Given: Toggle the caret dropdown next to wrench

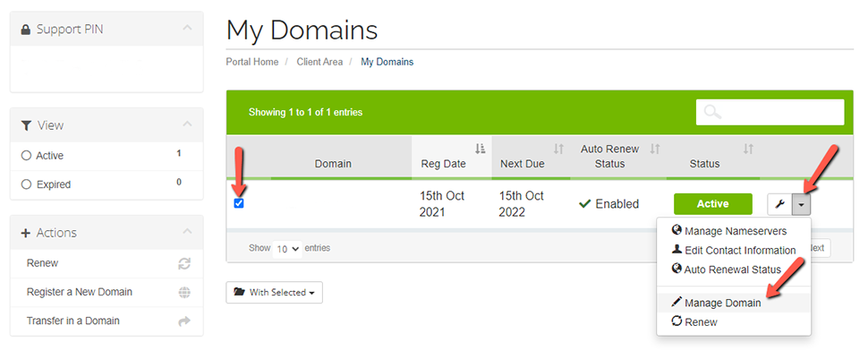Looking at the screenshot, I should (802, 204).
